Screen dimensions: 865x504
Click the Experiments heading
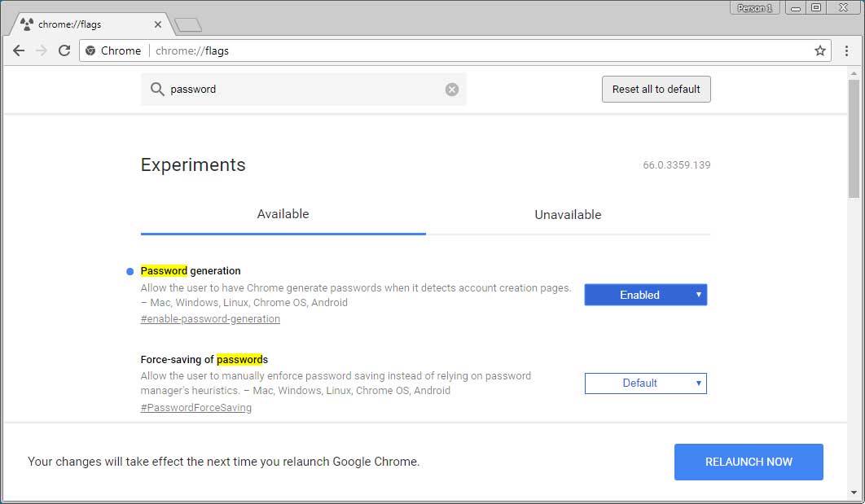(x=193, y=164)
